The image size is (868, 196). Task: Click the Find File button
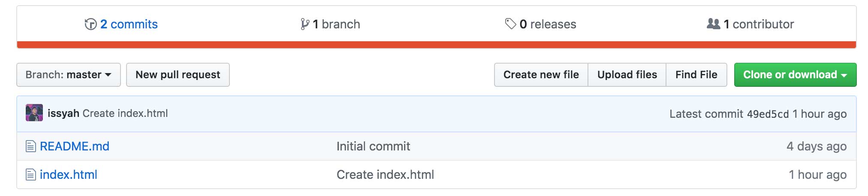[696, 75]
